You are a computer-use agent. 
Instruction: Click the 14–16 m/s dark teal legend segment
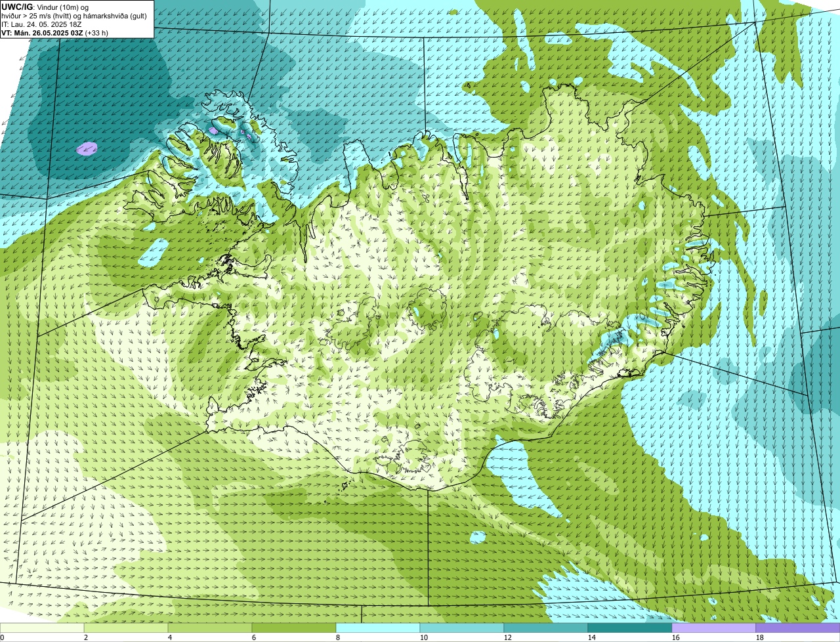[x=630, y=628]
